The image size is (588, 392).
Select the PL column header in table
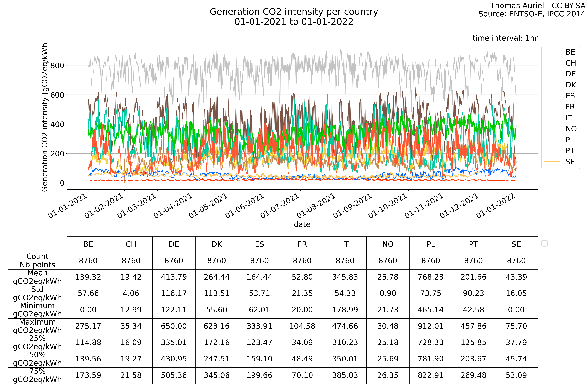tap(430, 244)
